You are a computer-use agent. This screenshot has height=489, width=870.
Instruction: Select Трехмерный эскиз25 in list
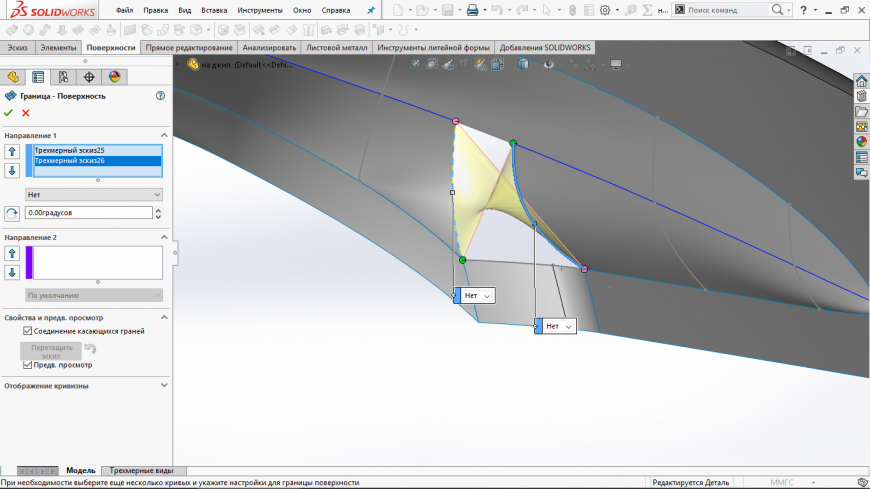coord(98,150)
